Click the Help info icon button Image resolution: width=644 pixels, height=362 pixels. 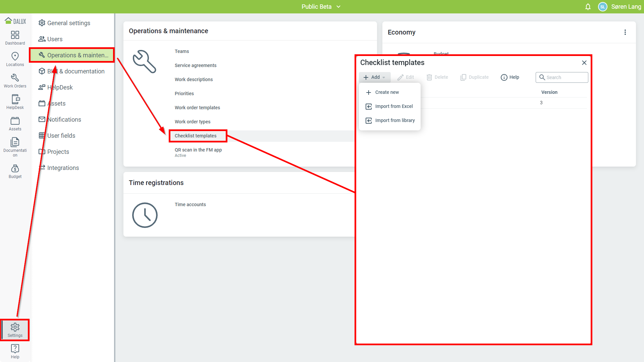click(x=510, y=77)
